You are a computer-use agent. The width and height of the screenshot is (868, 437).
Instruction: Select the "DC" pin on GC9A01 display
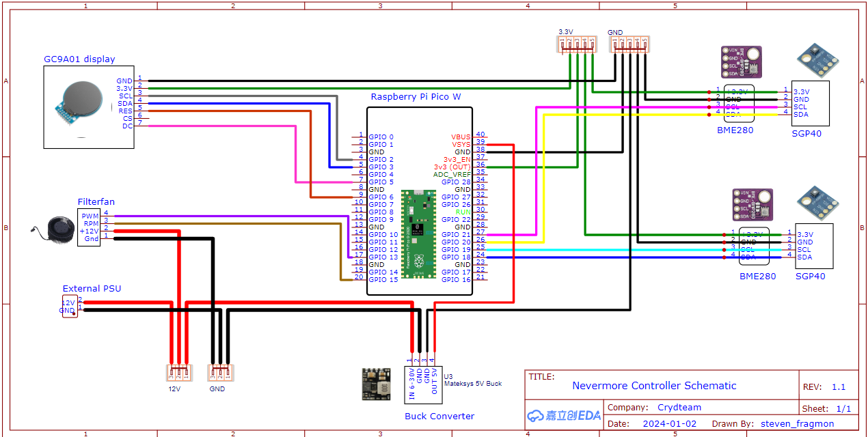tap(128, 126)
